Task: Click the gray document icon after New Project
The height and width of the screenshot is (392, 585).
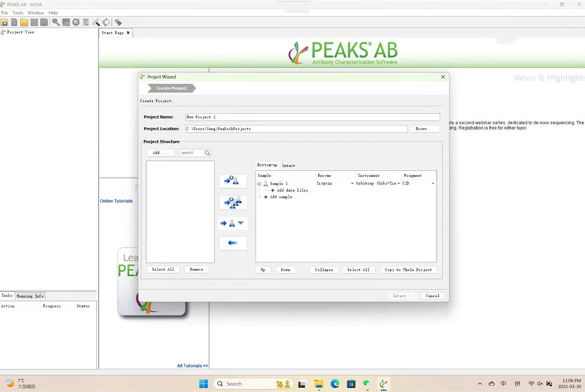Action: coord(14,22)
